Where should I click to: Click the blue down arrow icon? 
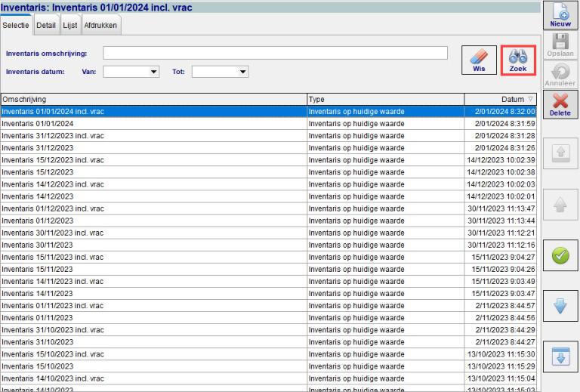(560, 307)
